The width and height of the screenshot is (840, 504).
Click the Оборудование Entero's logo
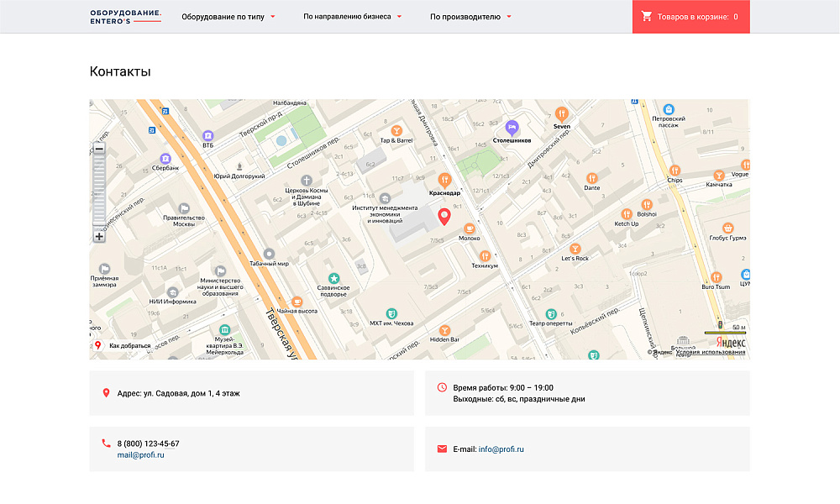click(125, 17)
